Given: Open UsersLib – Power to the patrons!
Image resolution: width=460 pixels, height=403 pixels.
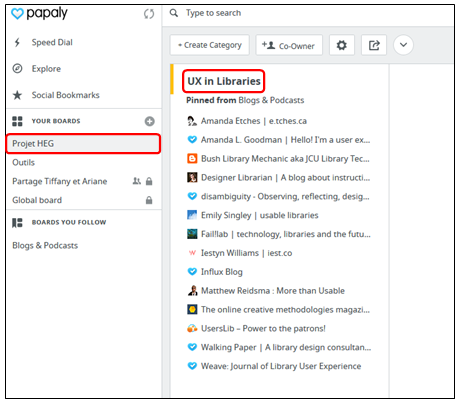Looking at the screenshot, I should 263,328.
